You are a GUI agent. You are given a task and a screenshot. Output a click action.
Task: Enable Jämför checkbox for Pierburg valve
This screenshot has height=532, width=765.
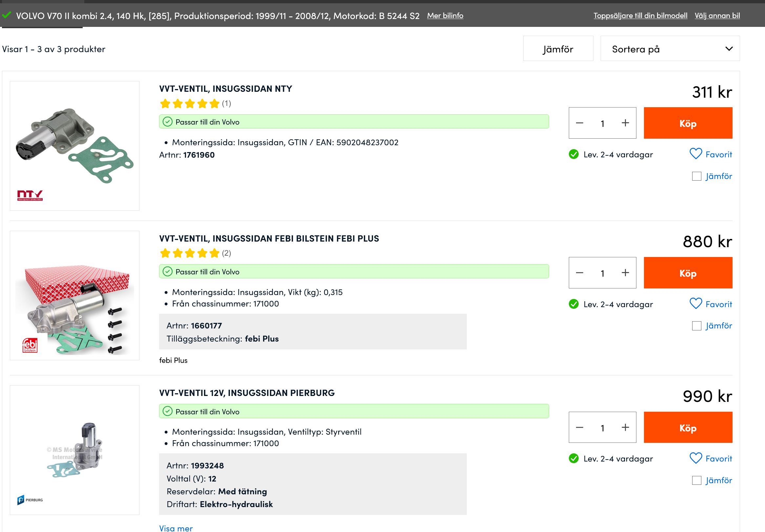click(696, 480)
